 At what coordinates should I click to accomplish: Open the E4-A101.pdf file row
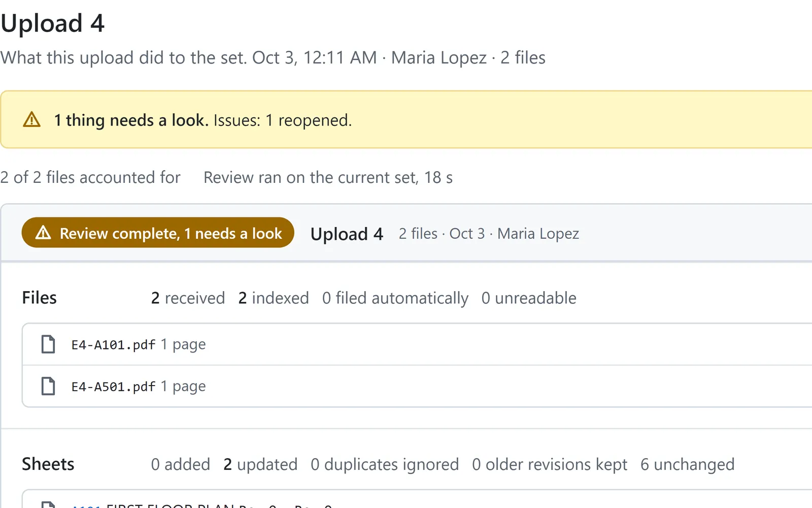[x=417, y=344]
